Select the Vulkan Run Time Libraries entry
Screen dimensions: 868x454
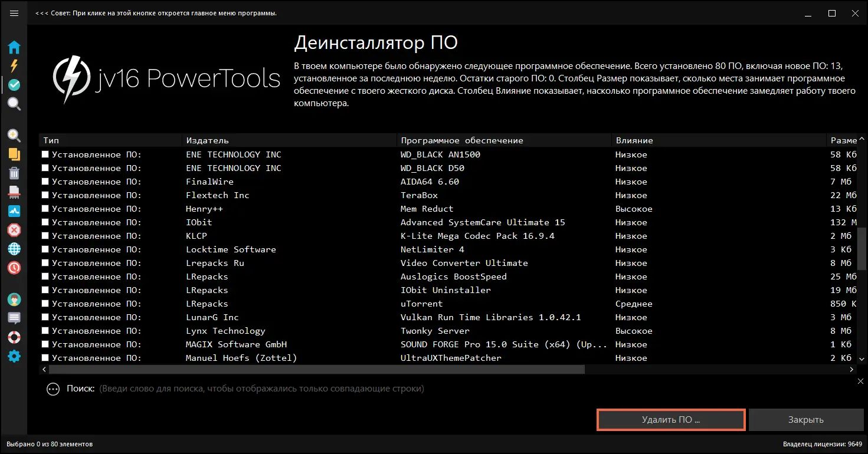pyautogui.click(x=490, y=317)
